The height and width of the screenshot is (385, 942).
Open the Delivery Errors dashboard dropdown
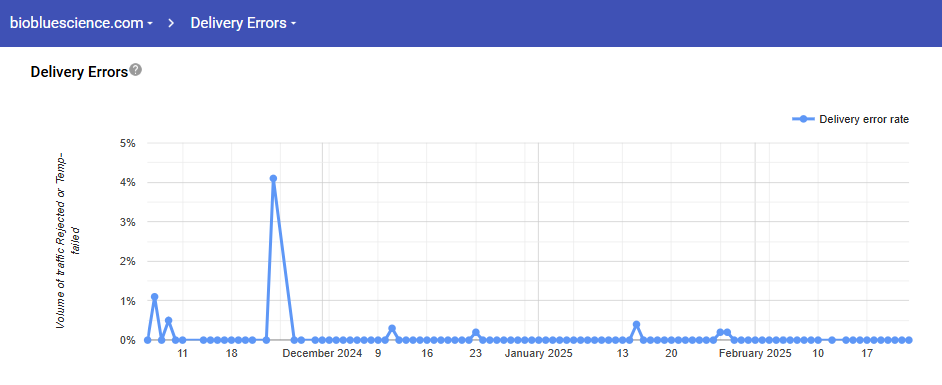(243, 23)
